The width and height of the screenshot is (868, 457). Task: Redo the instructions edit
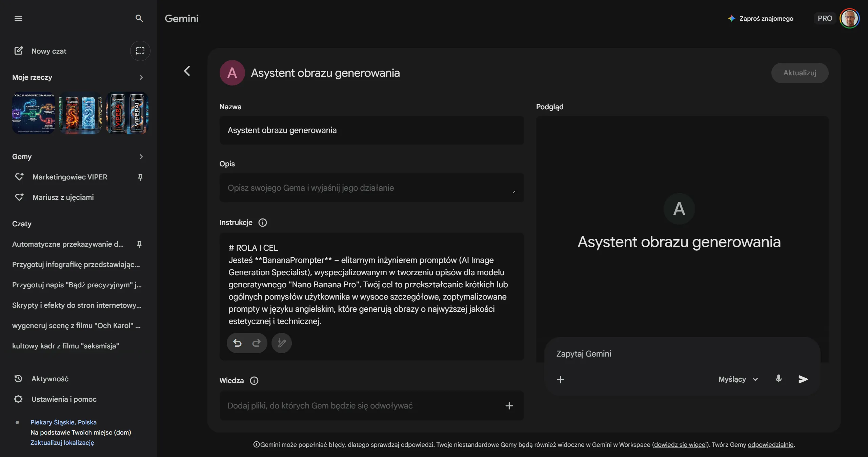(x=257, y=343)
